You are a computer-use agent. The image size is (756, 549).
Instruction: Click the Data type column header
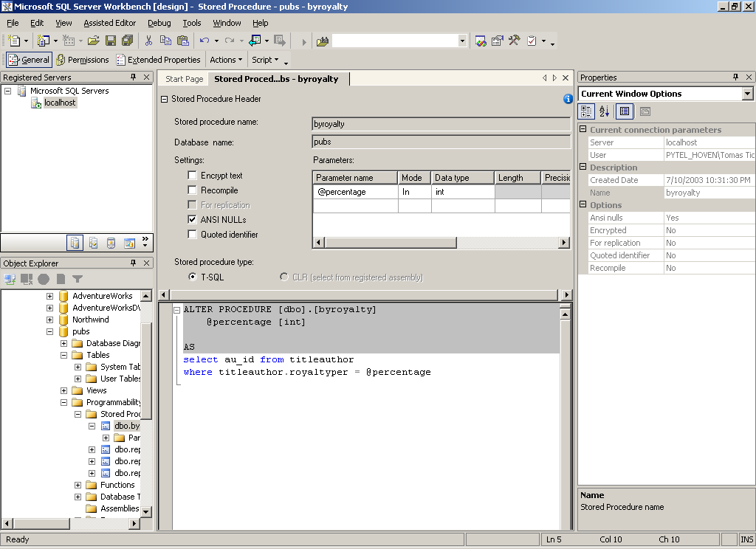tap(463, 178)
